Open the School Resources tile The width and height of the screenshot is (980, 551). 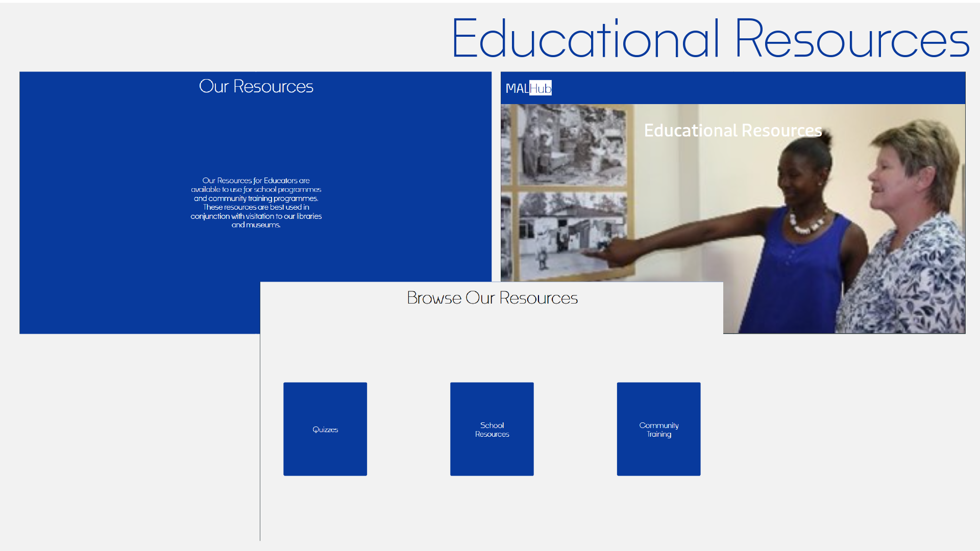tap(492, 429)
